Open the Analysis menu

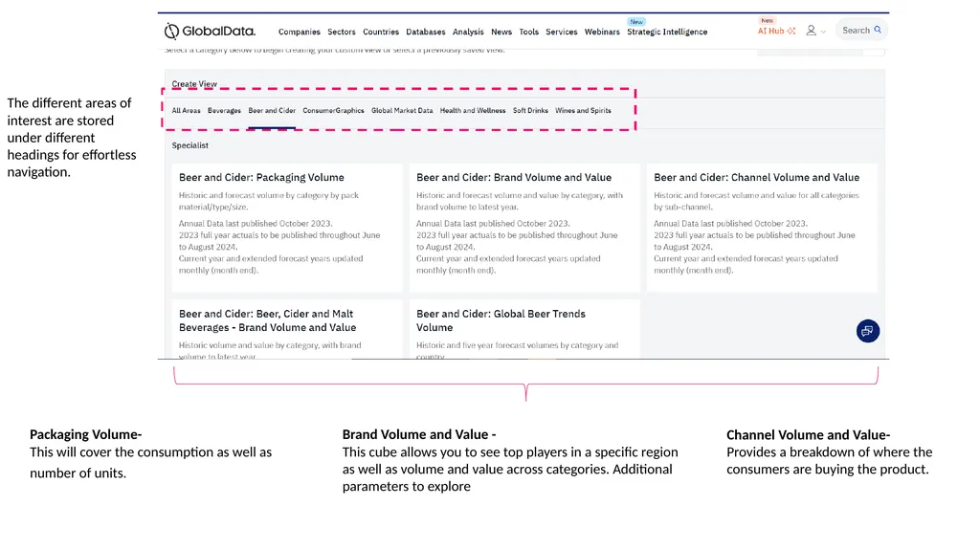[468, 32]
